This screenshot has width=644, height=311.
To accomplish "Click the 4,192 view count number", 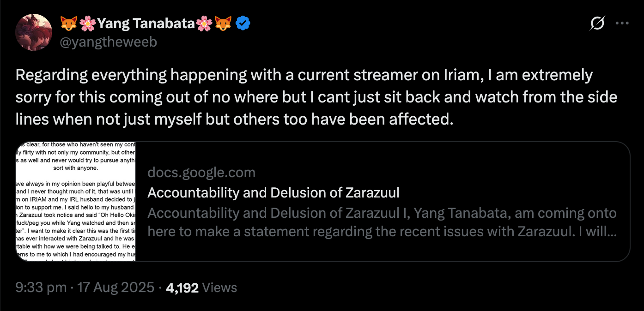I will pos(182,288).
